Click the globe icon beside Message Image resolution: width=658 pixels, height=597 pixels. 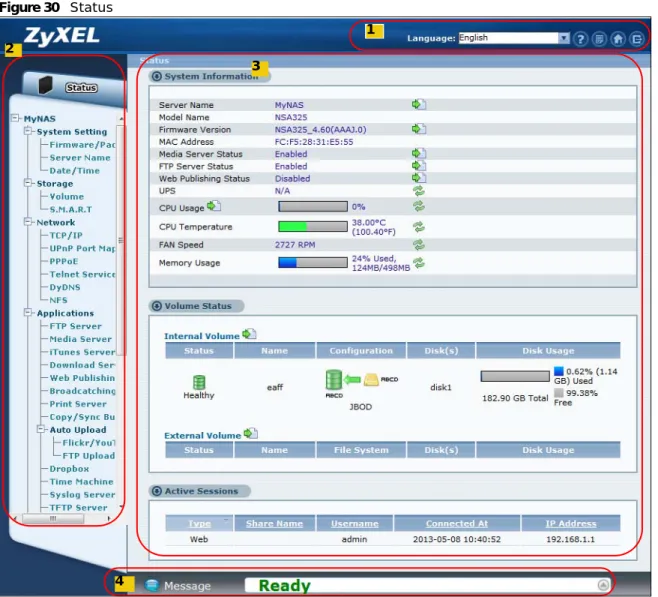pyautogui.click(x=151, y=585)
